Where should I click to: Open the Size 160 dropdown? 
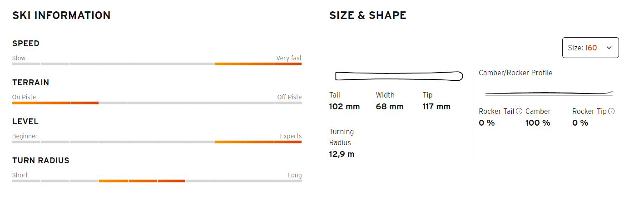[590, 48]
